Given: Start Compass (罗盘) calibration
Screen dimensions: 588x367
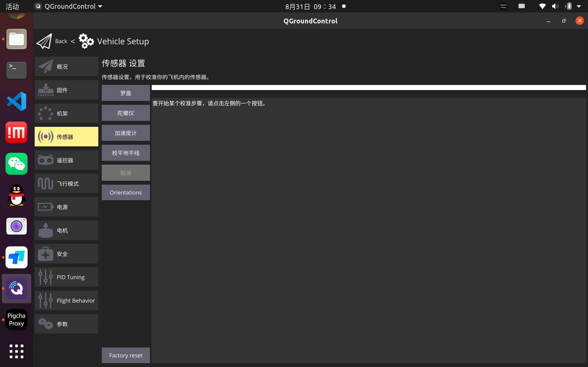Looking at the screenshot, I should [126, 93].
